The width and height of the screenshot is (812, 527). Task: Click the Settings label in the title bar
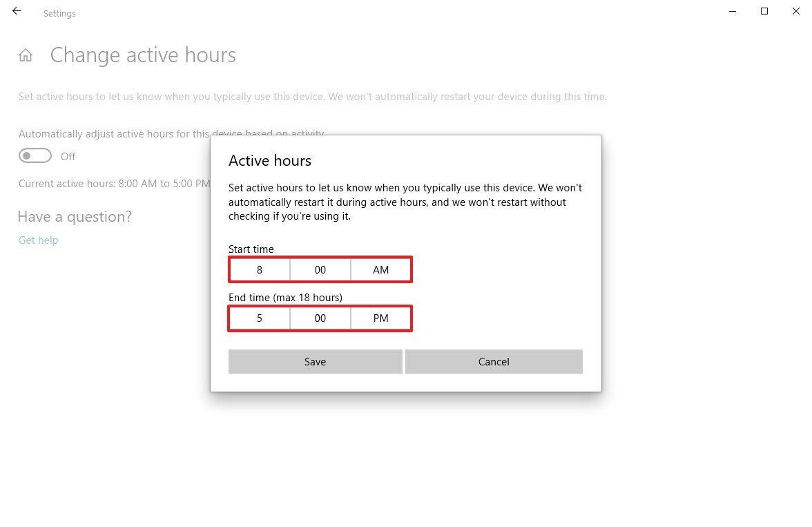tap(59, 13)
